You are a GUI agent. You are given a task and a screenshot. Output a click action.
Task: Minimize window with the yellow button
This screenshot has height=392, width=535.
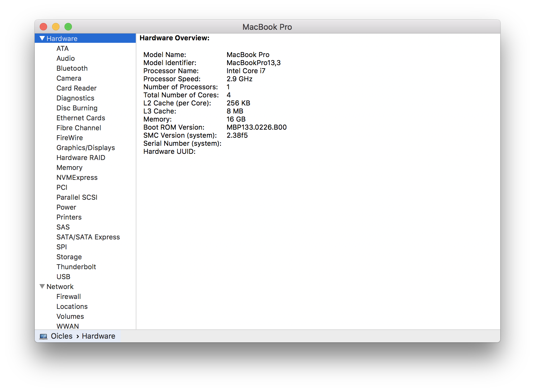[56, 27]
